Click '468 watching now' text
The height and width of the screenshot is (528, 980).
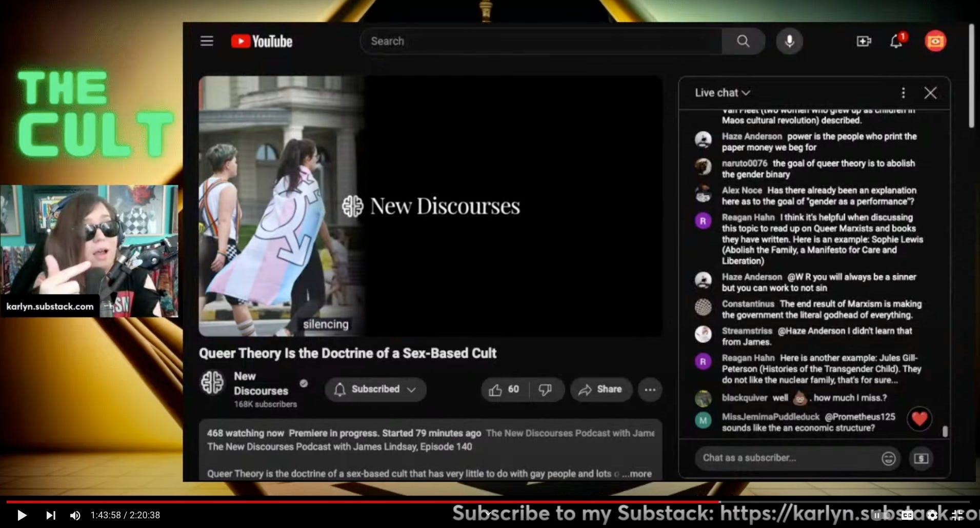click(245, 433)
